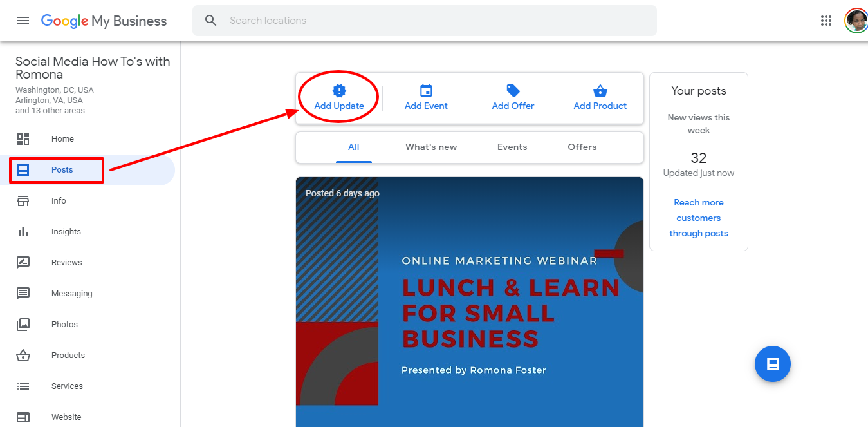Click the Add Product label
This screenshot has width=868, height=427.
(x=600, y=106)
